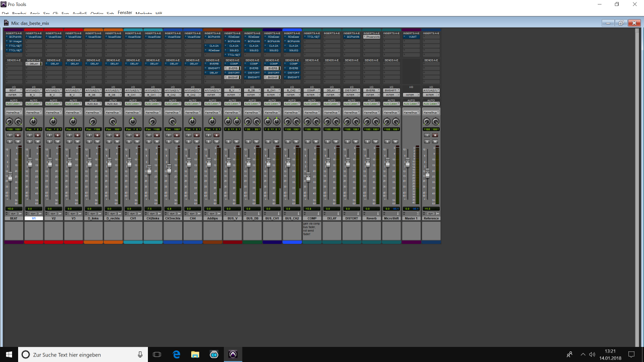
Task: Solo the CH2links track
Action: (149, 141)
